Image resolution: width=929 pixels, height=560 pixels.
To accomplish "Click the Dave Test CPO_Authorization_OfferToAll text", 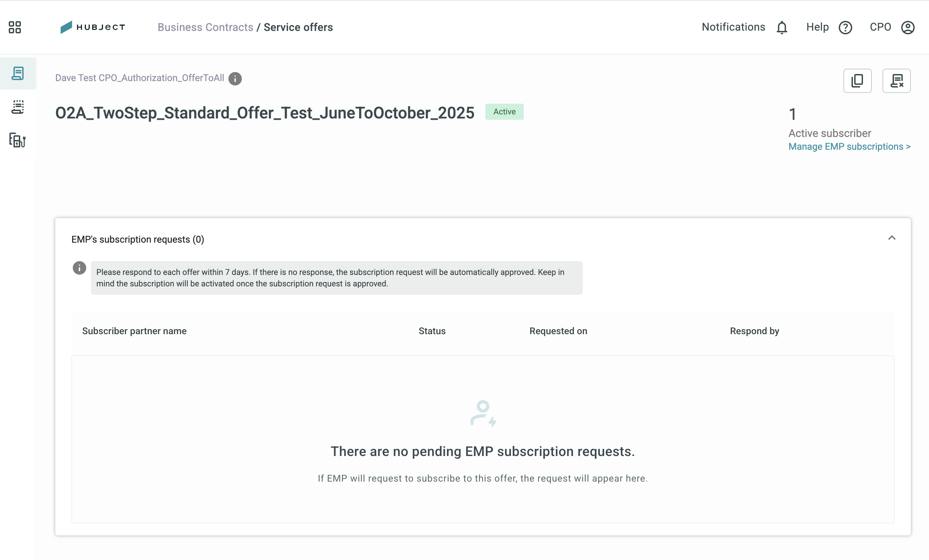I will click(139, 78).
